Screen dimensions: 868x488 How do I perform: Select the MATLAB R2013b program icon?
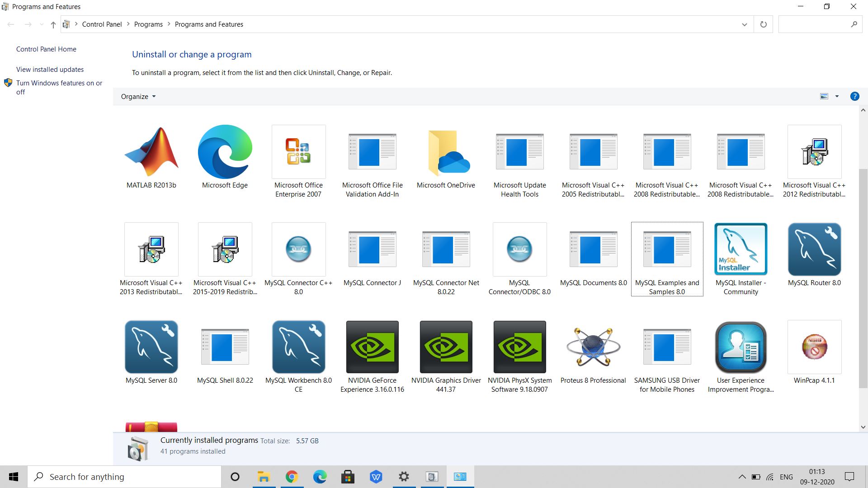151,152
